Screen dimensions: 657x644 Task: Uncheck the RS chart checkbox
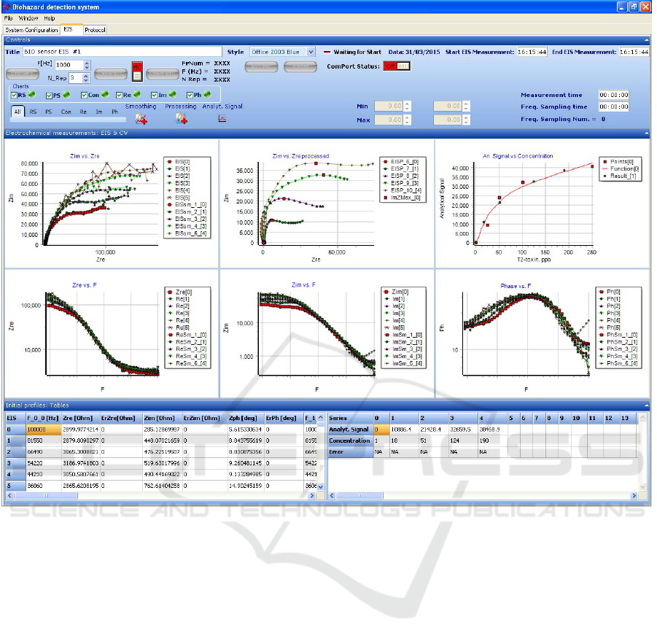[14, 96]
